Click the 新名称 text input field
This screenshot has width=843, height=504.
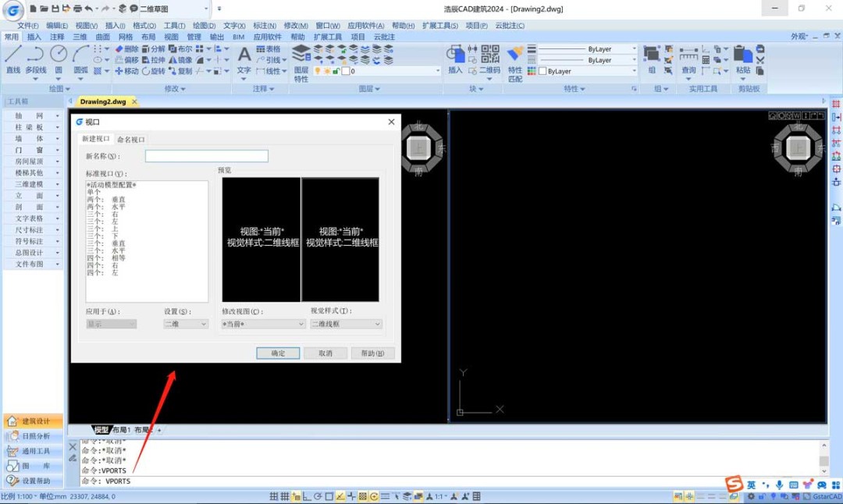tap(207, 156)
